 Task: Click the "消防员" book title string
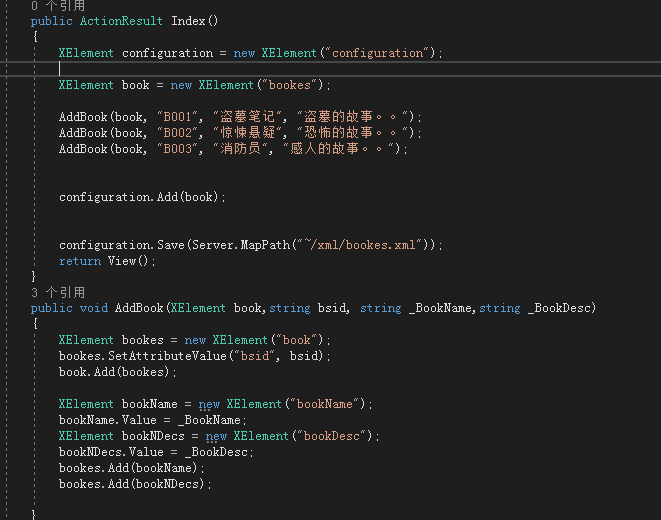click(x=239, y=149)
